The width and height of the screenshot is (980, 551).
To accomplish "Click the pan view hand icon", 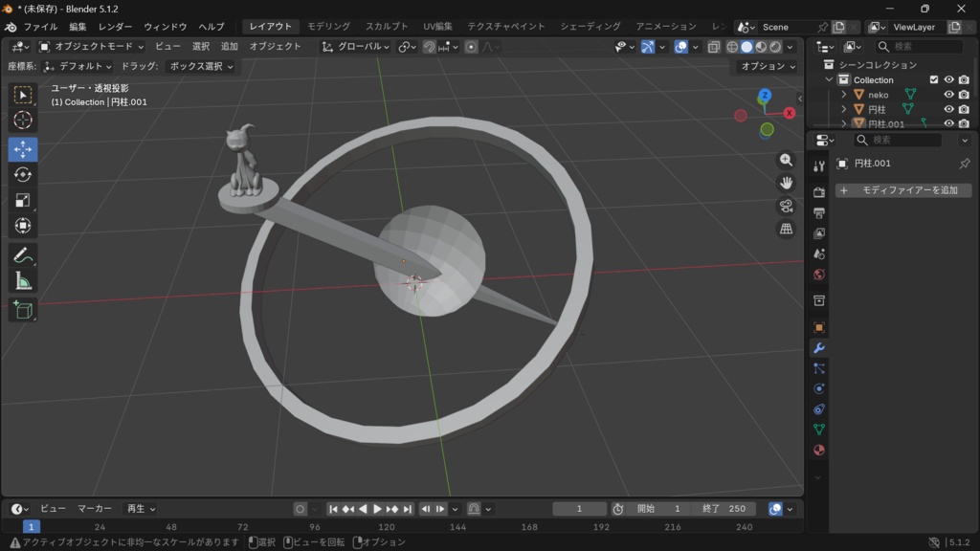I will click(786, 183).
